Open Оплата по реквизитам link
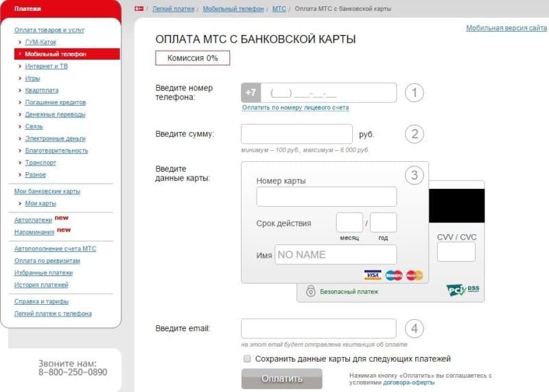Screen dimensions: 549x392 [47, 261]
